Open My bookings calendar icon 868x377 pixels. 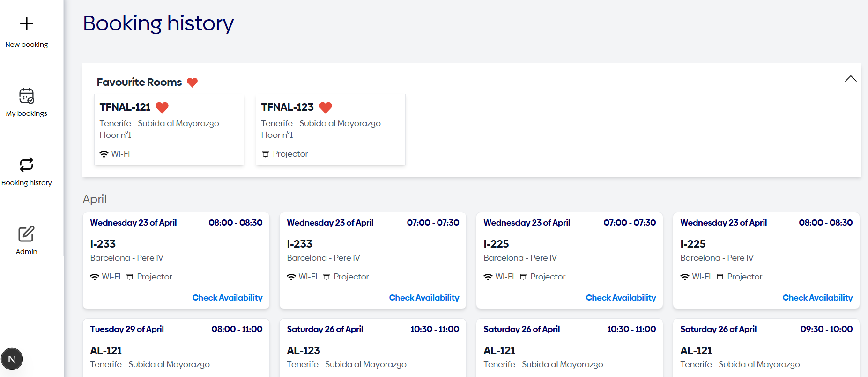click(x=27, y=96)
